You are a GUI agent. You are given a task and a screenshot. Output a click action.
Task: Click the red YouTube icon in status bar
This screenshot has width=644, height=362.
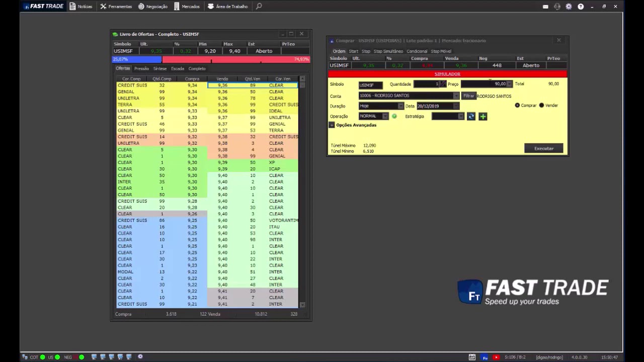pos(496,357)
